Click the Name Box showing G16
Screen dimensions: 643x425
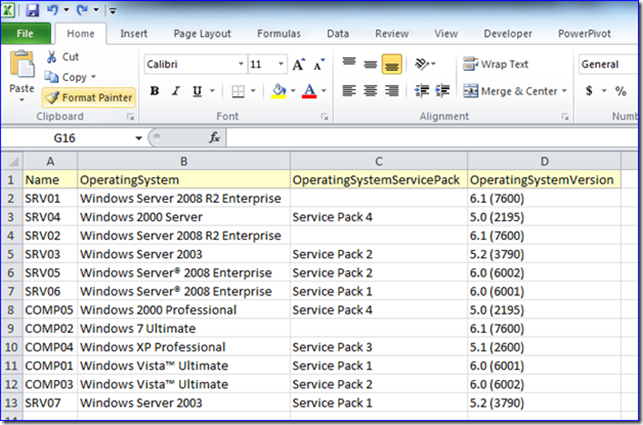click(65, 138)
